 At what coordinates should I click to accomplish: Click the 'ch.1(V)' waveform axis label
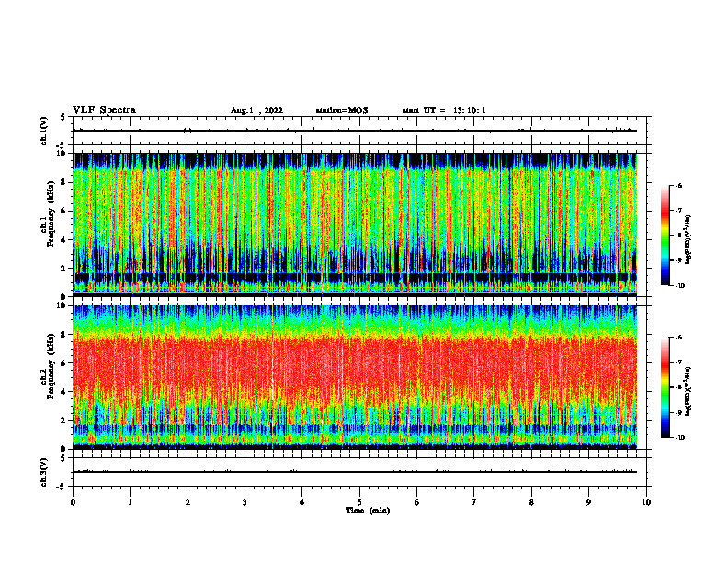click(x=43, y=131)
